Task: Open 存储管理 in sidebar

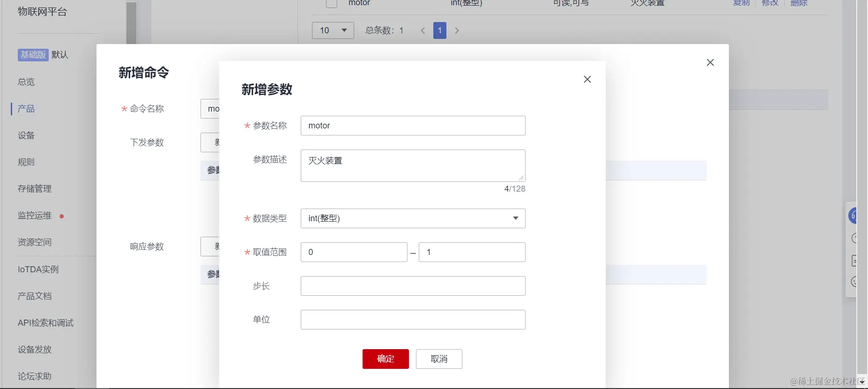Action: (35, 189)
